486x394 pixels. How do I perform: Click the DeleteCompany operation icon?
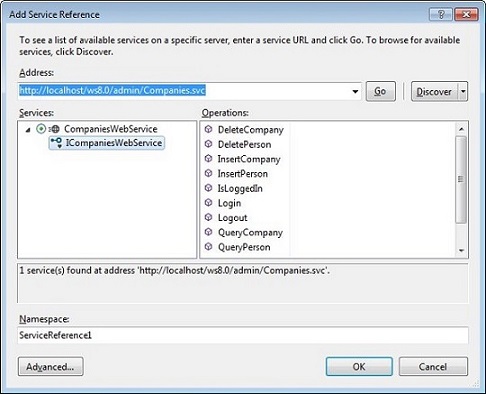tap(208, 129)
